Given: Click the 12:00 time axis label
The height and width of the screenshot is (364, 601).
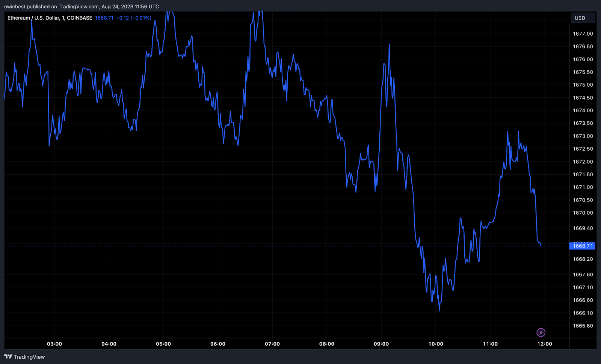Looking at the screenshot, I should pos(545,344).
